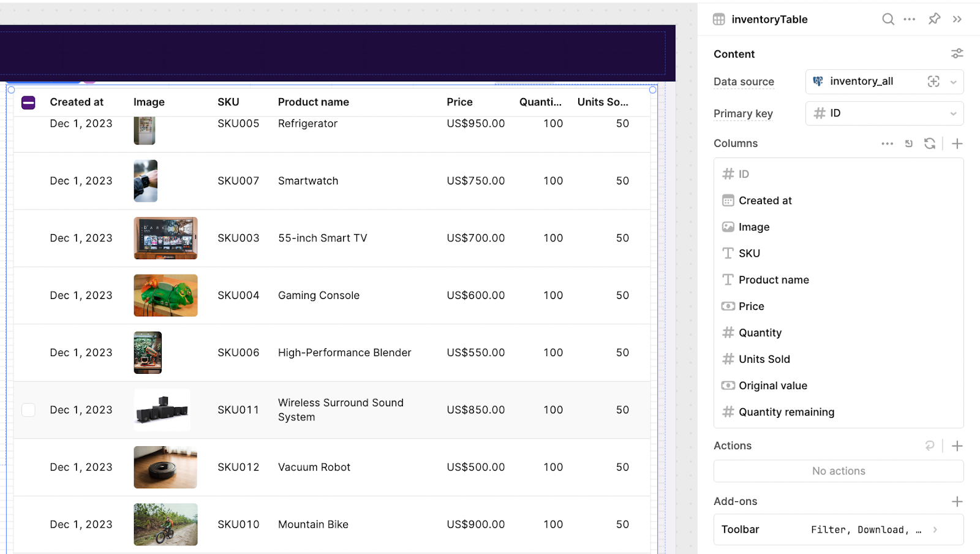Click the US$550.00 price cell
The height and width of the screenshot is (554, 980).
tap(476, 353)
